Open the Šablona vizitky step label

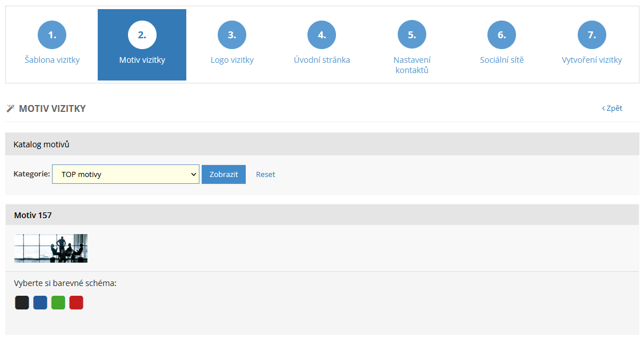pos(52,60)
